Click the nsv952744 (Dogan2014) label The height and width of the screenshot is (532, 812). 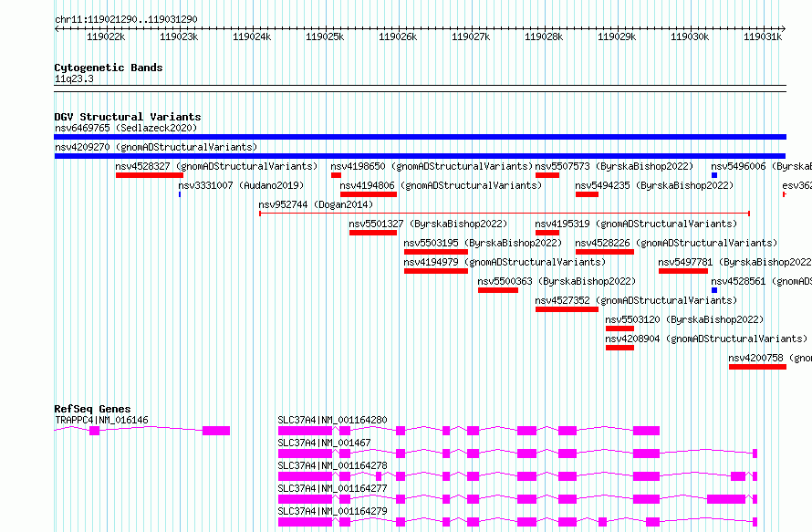click(x=316, y=204)
